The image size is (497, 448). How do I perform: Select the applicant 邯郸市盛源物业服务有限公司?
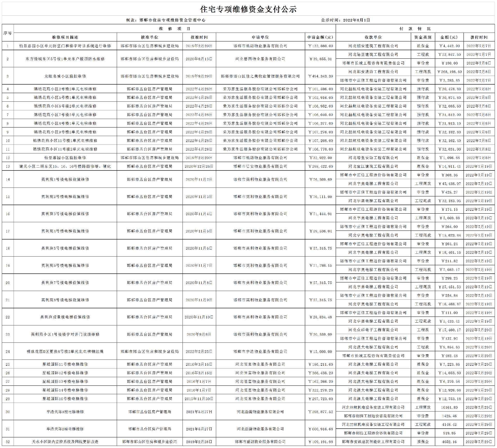260,442
